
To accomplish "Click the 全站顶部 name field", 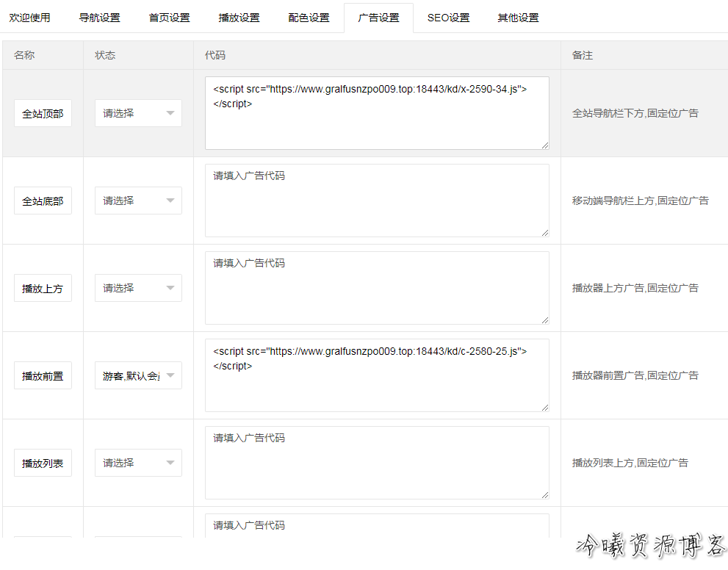I will pyautogui.click(x=43, y=113).
